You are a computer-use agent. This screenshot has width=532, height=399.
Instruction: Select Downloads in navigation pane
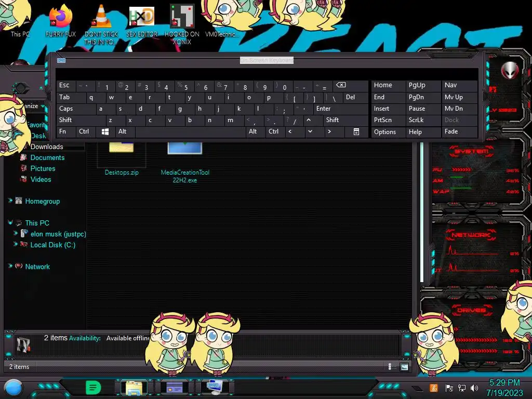pos(47,147)
